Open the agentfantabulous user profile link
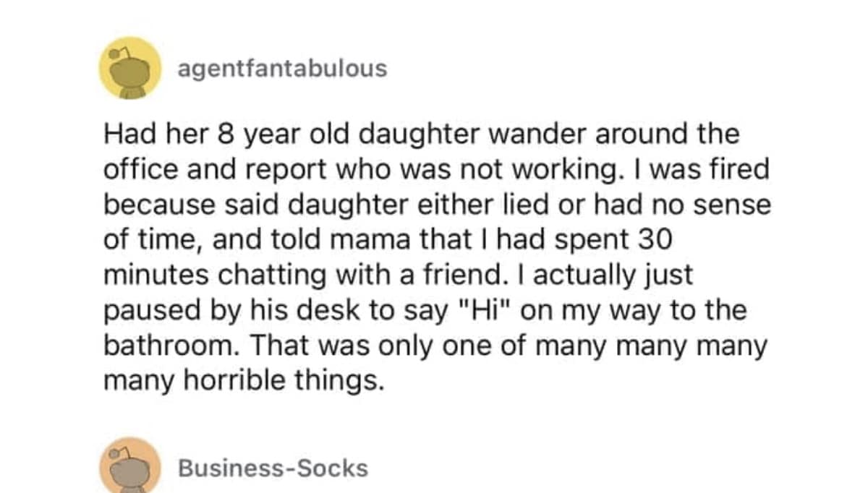This screenshot has width=868, height=493. click(282, 69)
